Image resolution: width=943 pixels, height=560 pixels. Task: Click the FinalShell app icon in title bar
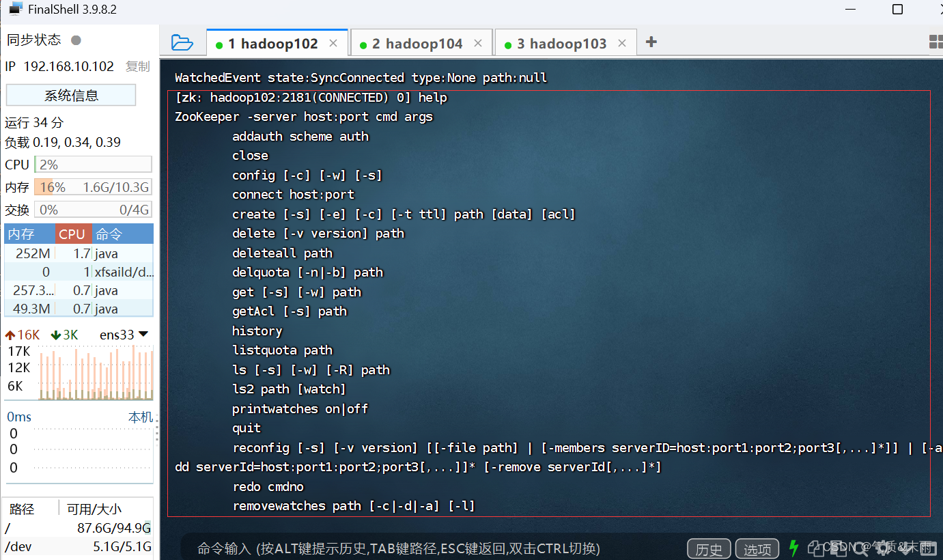(16, 8)
